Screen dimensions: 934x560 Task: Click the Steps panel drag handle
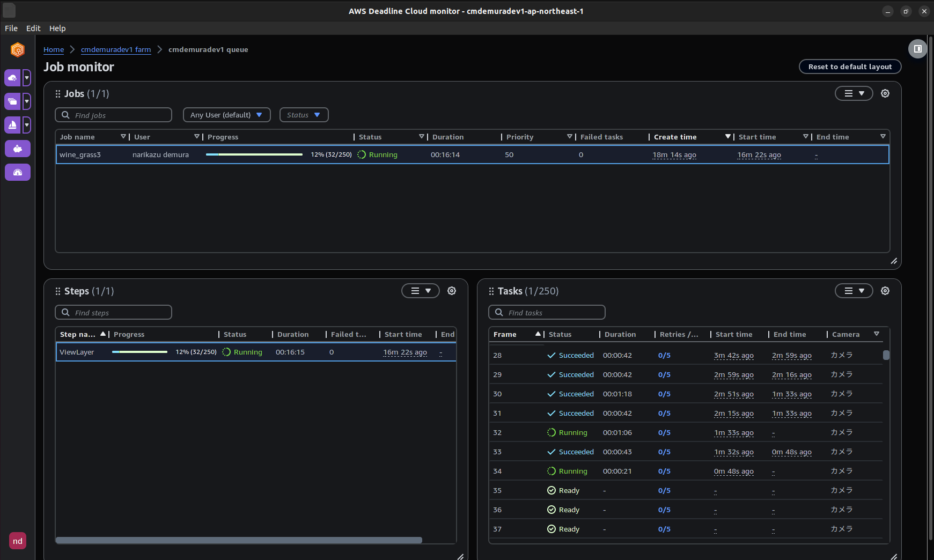58,291
